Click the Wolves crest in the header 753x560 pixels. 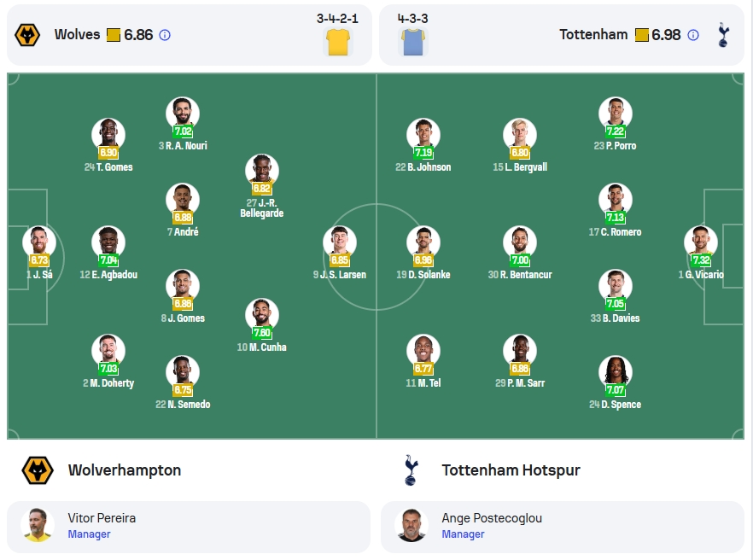27,35
